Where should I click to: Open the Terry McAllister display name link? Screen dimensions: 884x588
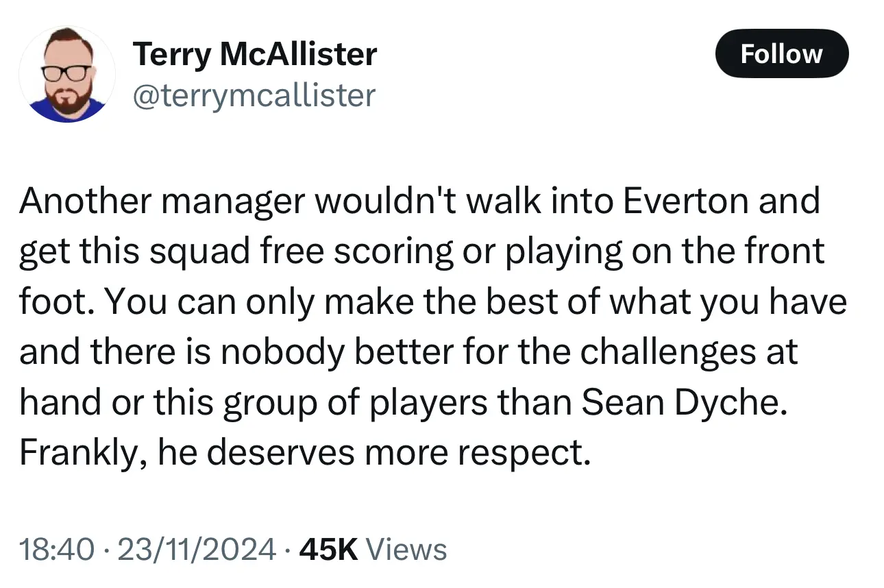[254, 54]
